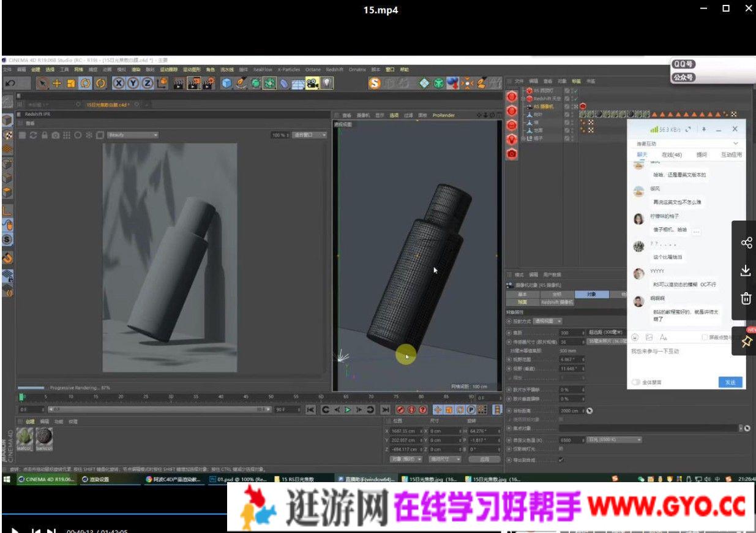756x533 pixels.
Task: Click the 发送 button in the chat window
Action: (730, 382)
